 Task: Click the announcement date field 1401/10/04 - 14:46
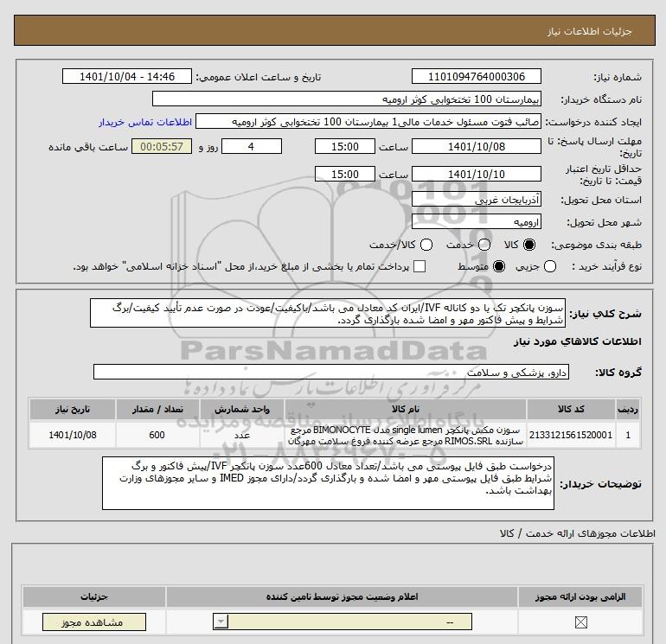coord(127,76)
